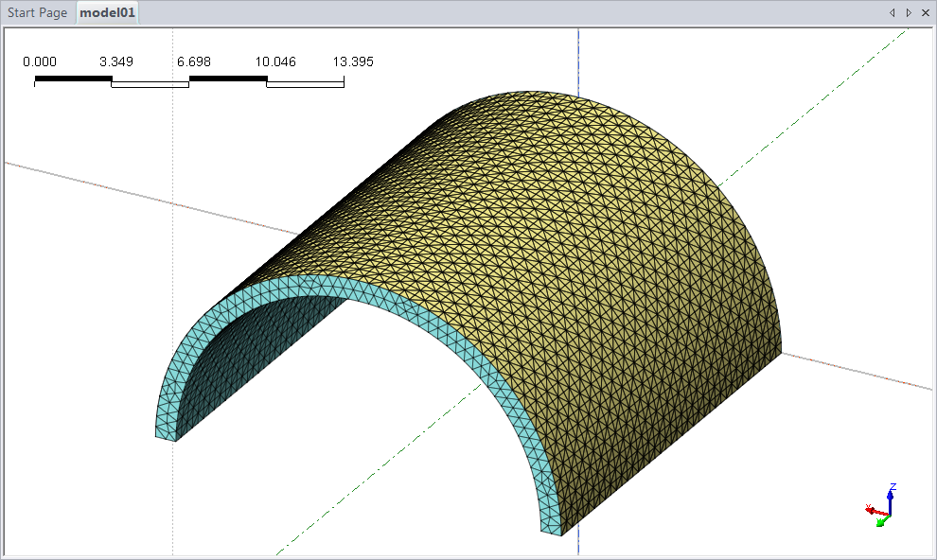Select the yellow outer meshed arch surface
The width and height of the screenshot is (937, 560).
click(587, 236)
